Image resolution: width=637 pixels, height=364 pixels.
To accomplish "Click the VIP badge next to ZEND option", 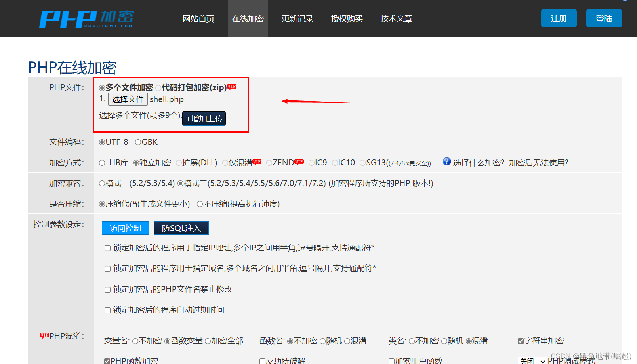I will (299, 161).
